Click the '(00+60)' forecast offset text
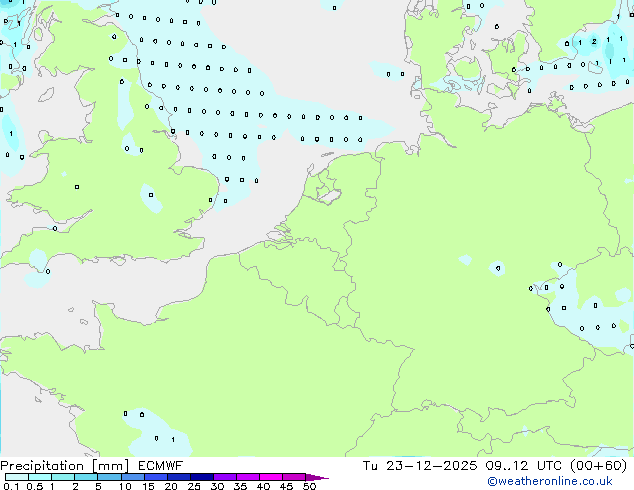Viewport: 634px width, 490px height. pyautogui.click(x=598, y=466)
